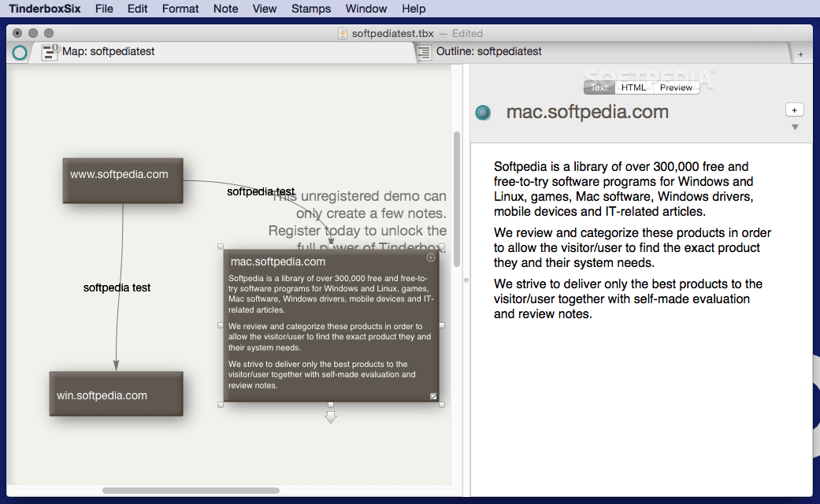The height and width of the screenshot is (504, 820).
Task: Click the curved 'softpedia test' link label
Action: coord(261,191)
